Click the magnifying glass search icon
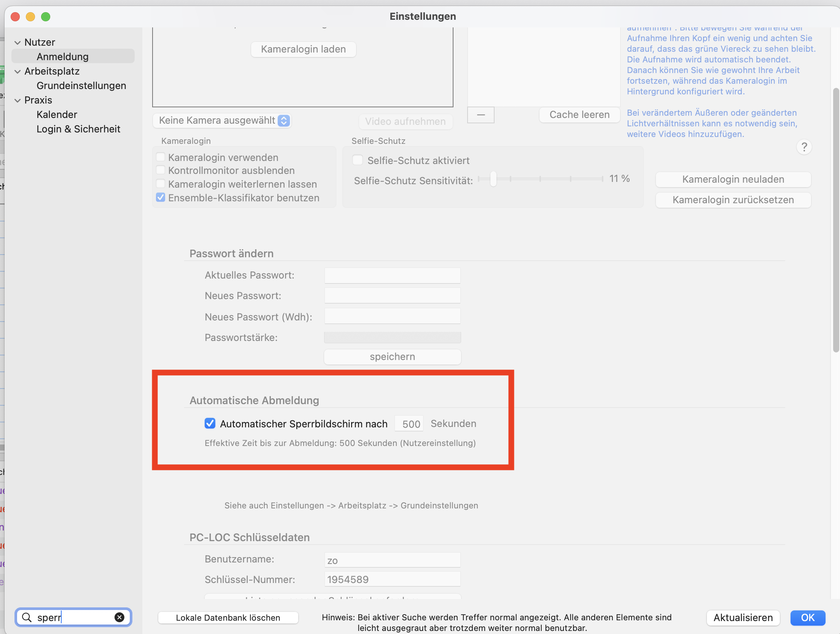Screen dimensions: 840x634 [x=27, y=617]
